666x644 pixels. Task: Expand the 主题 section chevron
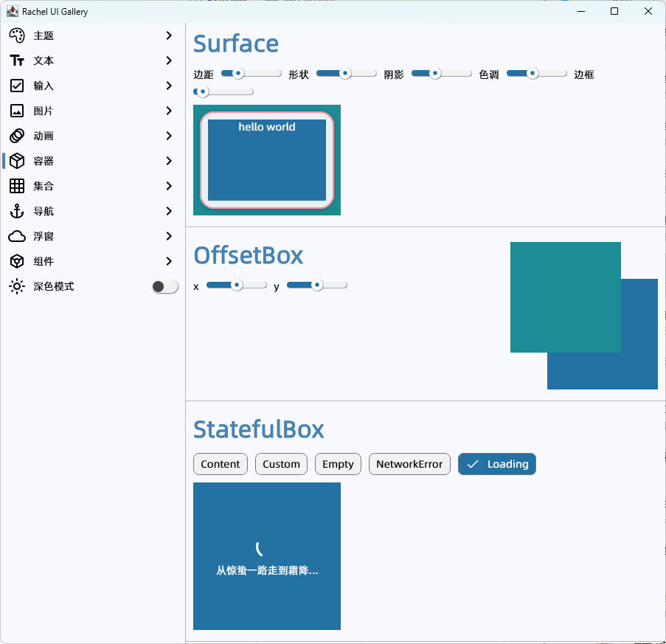click(169, 35)
